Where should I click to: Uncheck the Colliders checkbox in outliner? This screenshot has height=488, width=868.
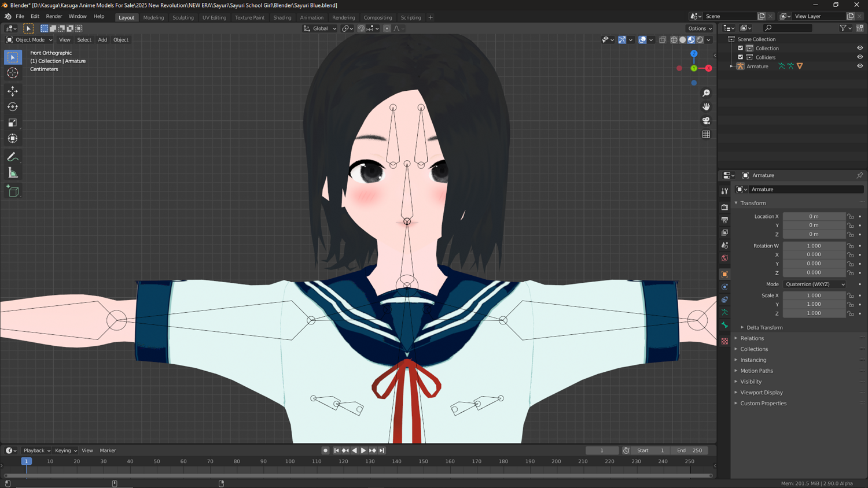pos(740,57)
